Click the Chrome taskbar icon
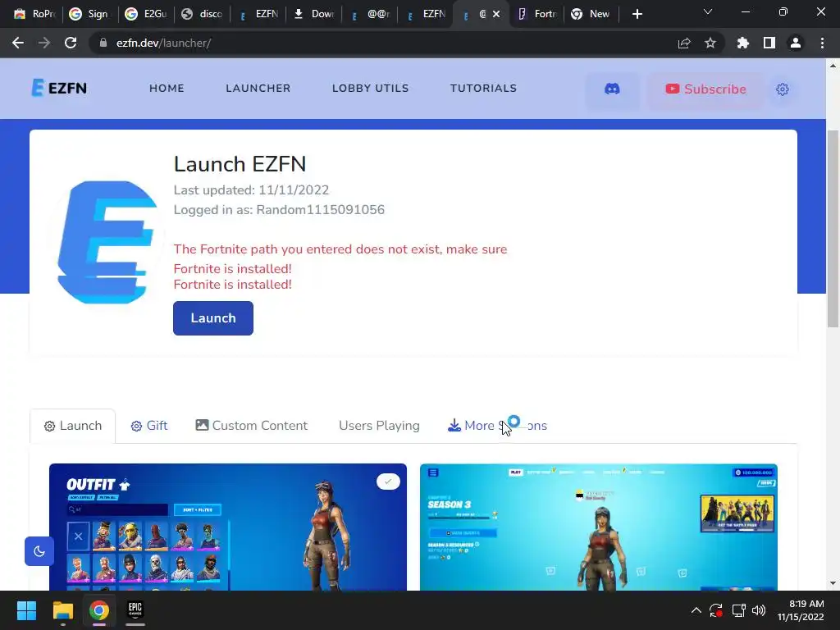Screen dimensions: 840x630 (x=99, y=610)
